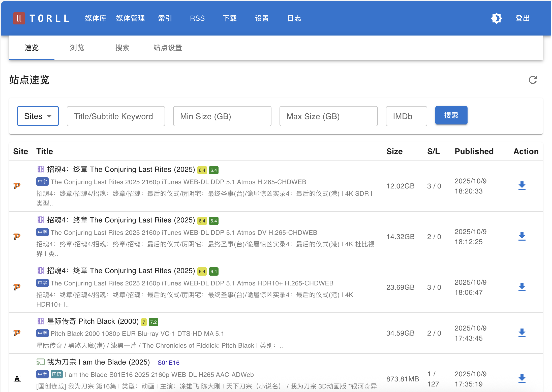
Task: Click the 登出 logout link
Action: coord(523,18)
